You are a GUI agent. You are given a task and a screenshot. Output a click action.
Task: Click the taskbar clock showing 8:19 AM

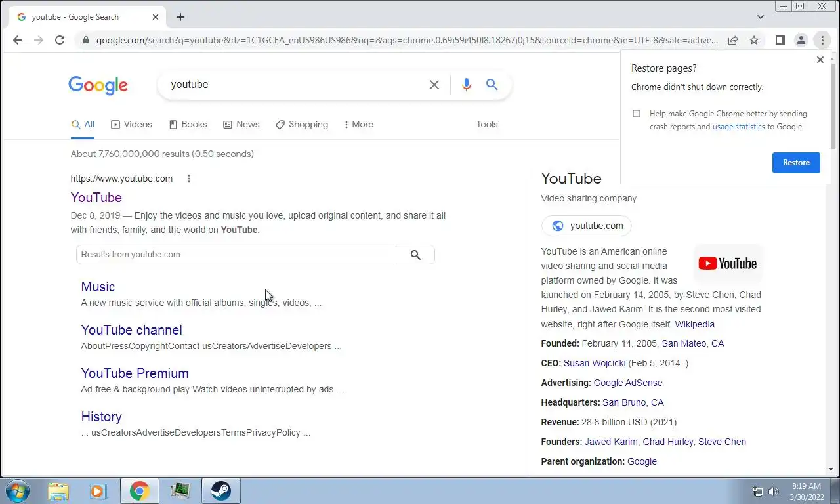coord(807,492)
